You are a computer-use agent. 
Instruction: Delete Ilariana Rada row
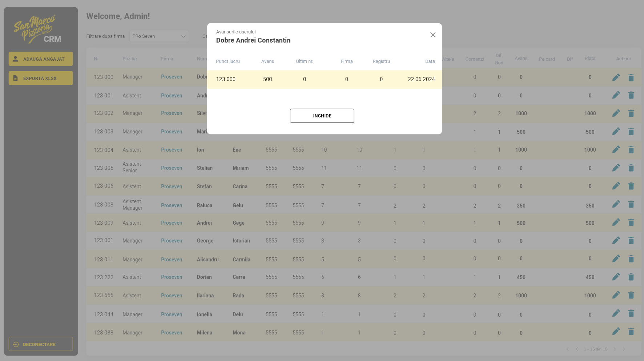pyautogui.click(x=631, y=295)
